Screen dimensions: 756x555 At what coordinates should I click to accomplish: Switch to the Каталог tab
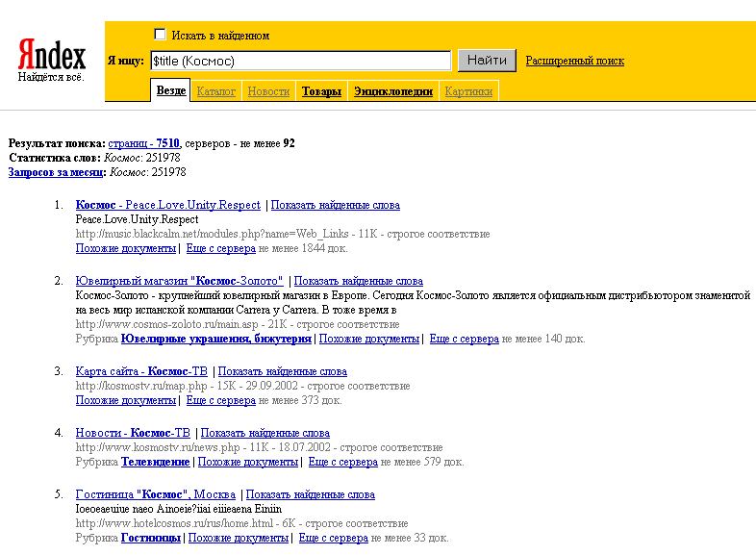coord(216,91)
